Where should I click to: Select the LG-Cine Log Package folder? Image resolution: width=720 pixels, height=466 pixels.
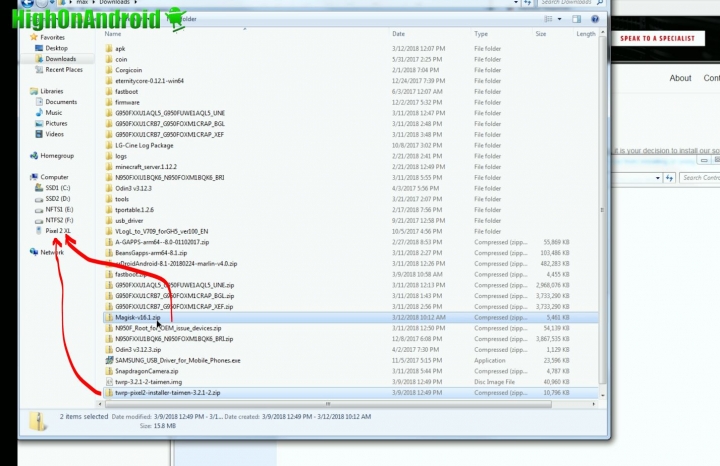(144, 145)
